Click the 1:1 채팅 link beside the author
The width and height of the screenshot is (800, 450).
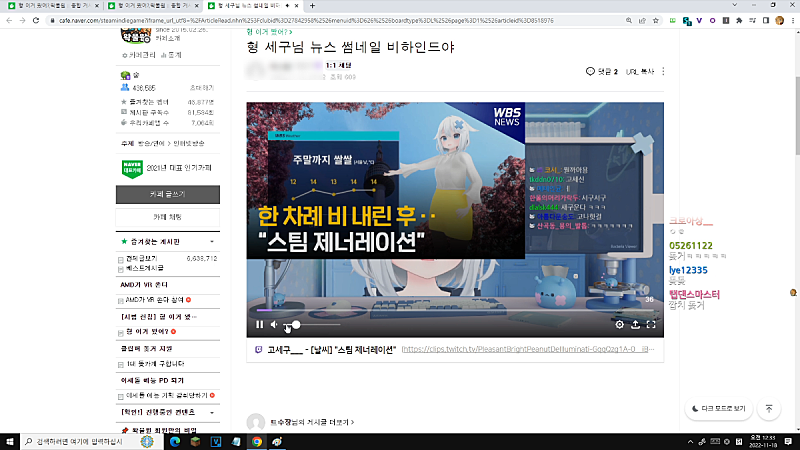339,65
